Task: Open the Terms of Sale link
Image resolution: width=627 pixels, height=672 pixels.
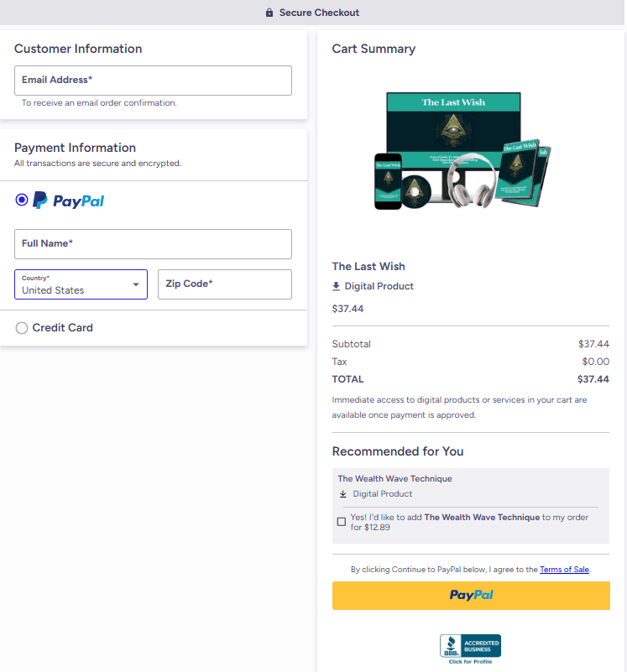Action: (x=563, y=569)
